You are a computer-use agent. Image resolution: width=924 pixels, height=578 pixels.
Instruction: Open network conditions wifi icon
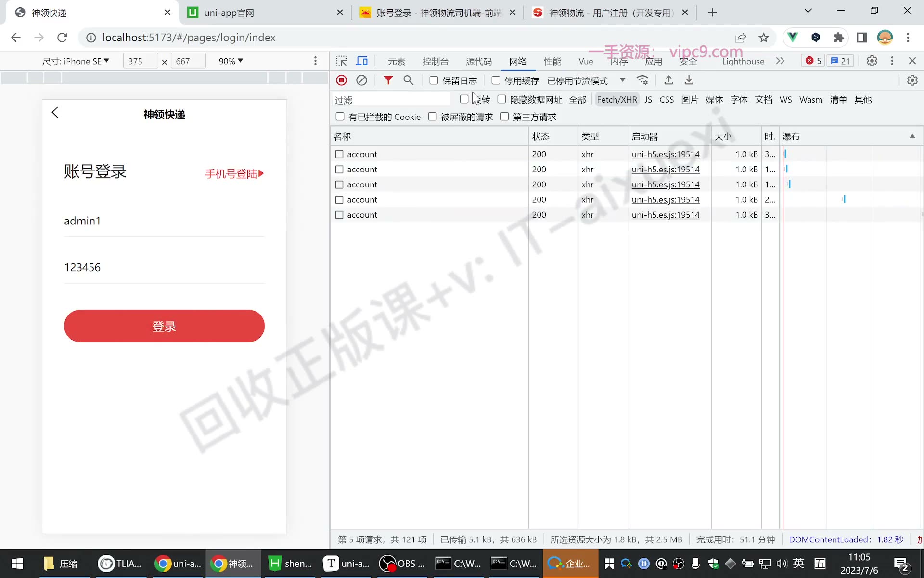pyautogui.click(x=642, y=80)
